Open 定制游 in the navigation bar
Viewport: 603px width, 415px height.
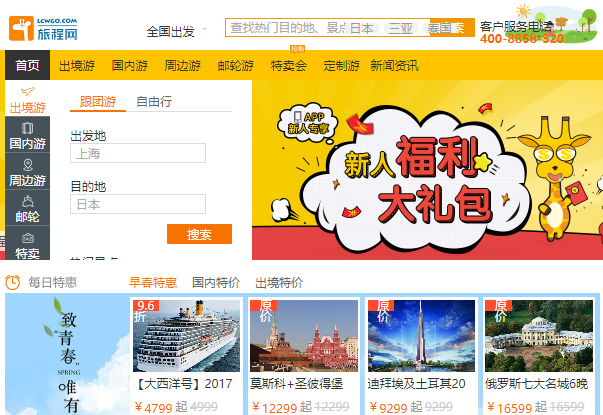tap(341, 65)
